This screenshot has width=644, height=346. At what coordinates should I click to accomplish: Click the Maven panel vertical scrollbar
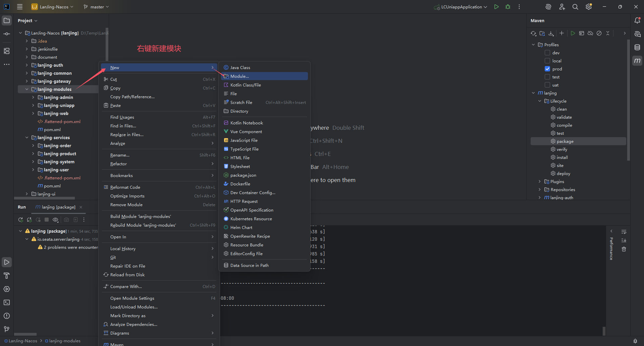coord(629,101)
